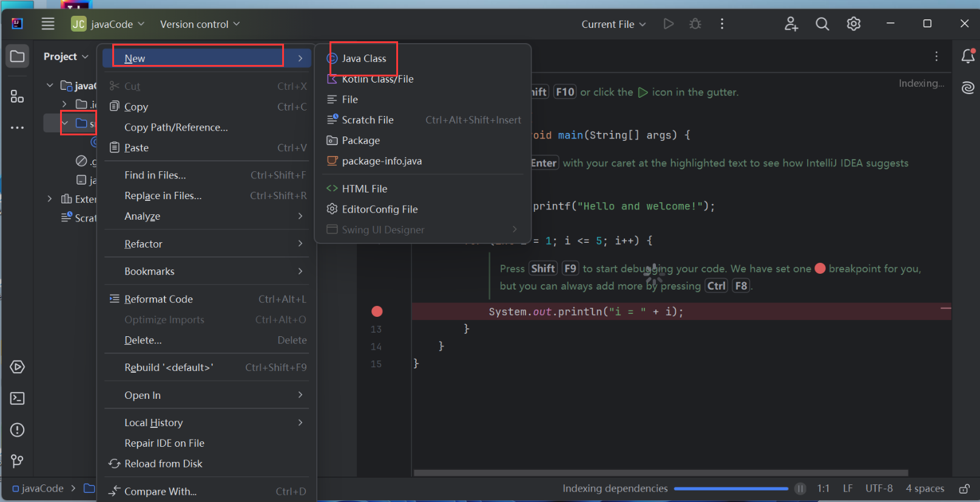Open the Project view selector dropdown
The height and width of the screenshot is (502, 980).
click(x=66, y=56)
